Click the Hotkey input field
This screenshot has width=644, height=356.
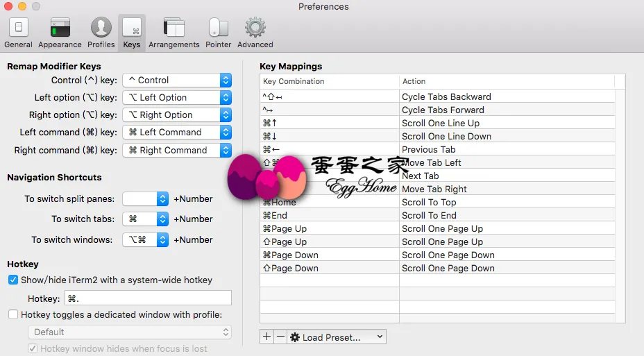coord(148,298)
